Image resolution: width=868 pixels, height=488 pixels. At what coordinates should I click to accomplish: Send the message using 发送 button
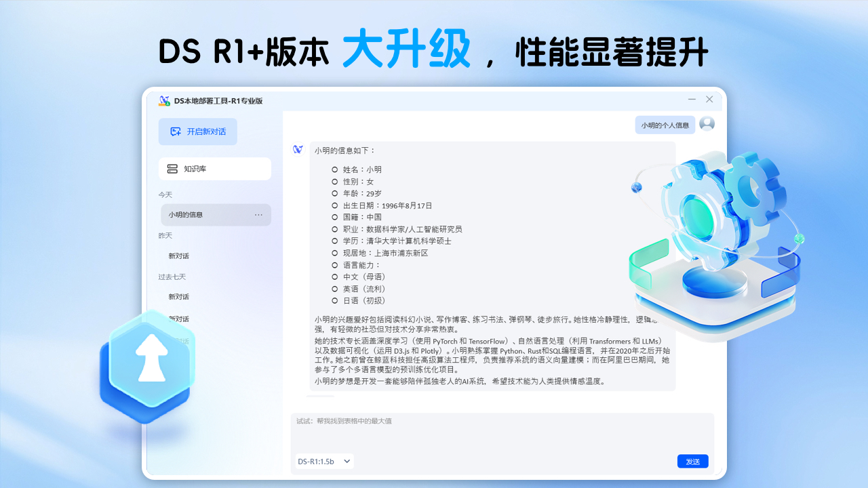pos(692,461)
